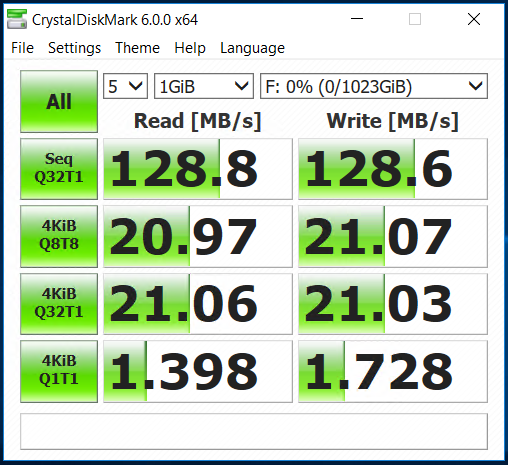The image size is (508, 465).
Task: Open the File menu
Action: [22, 48]
